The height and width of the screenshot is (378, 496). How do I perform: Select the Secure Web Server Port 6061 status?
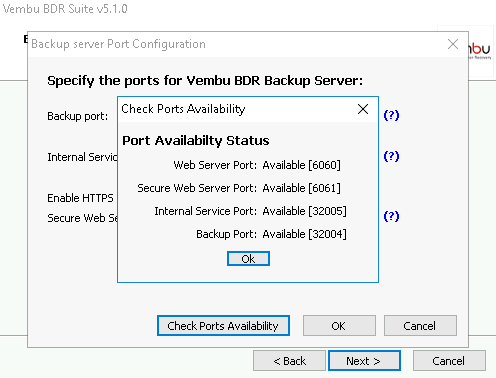click(239, 188)
